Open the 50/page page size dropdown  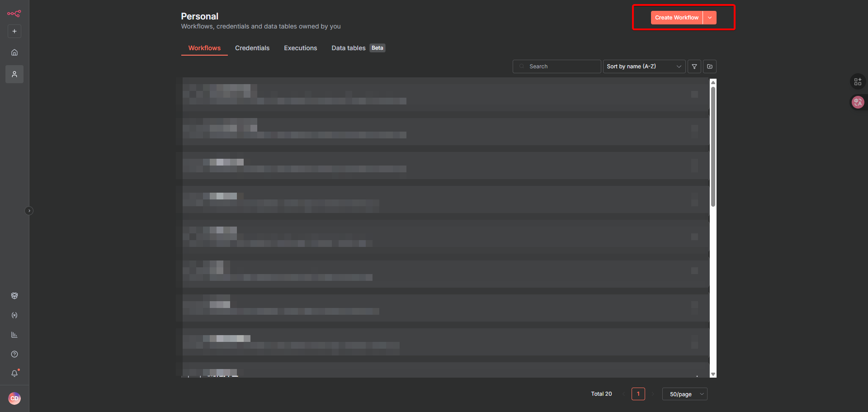pyautogui.click(x=684, y=394)
